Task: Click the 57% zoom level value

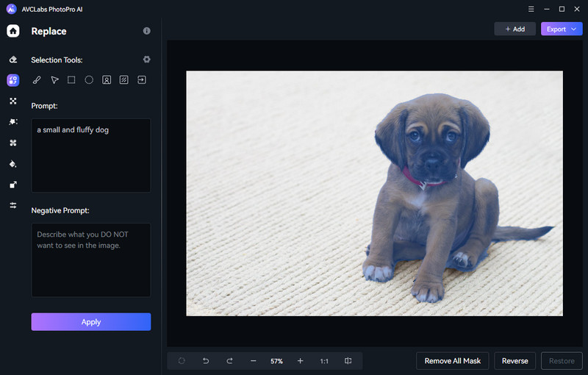Action: [277, 361]
